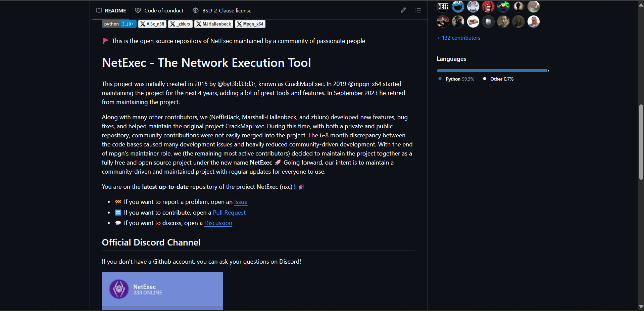Click the python 3.10+ version badge

click(x=119, y=24)
